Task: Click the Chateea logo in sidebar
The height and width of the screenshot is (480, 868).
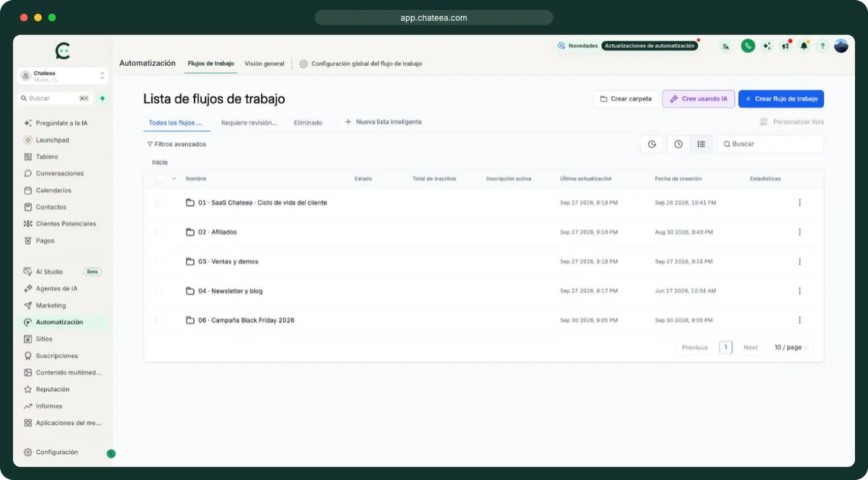Action: 63,51
